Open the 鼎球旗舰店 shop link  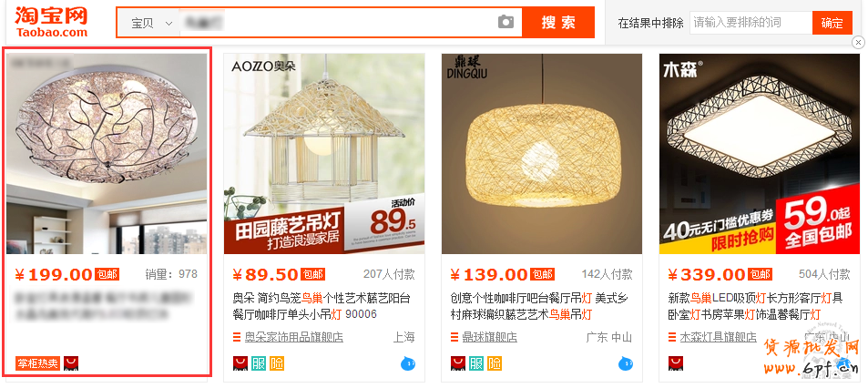[489, 337]
